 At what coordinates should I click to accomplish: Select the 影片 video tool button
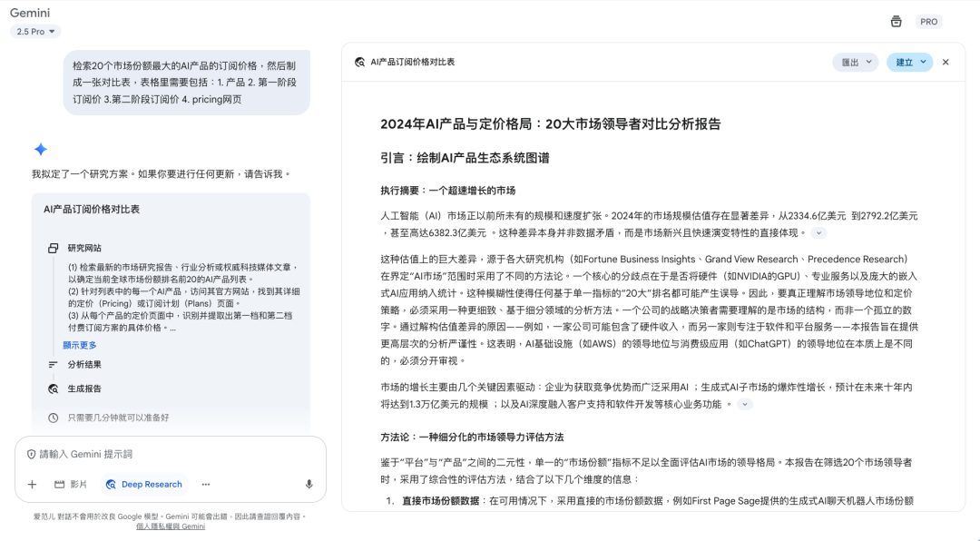(71, 484)
